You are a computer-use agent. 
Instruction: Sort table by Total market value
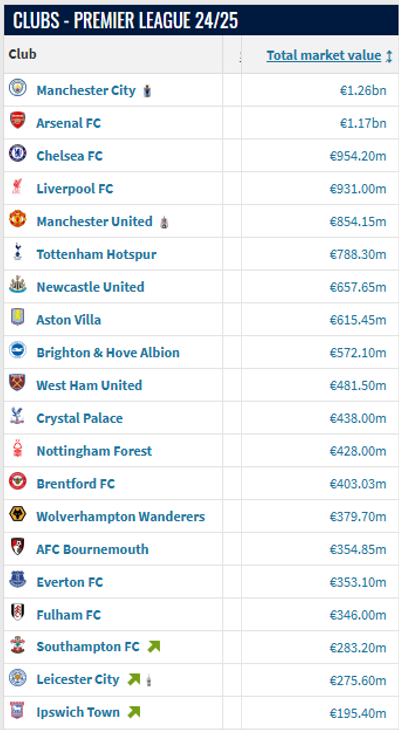(x=324, y=55)
